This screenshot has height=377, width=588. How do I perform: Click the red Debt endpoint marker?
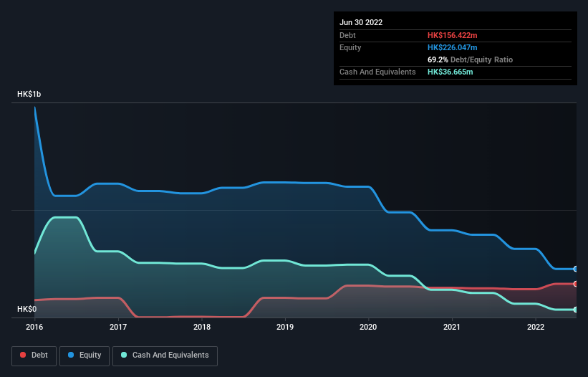pyautogui.click(x=576, y=284)
